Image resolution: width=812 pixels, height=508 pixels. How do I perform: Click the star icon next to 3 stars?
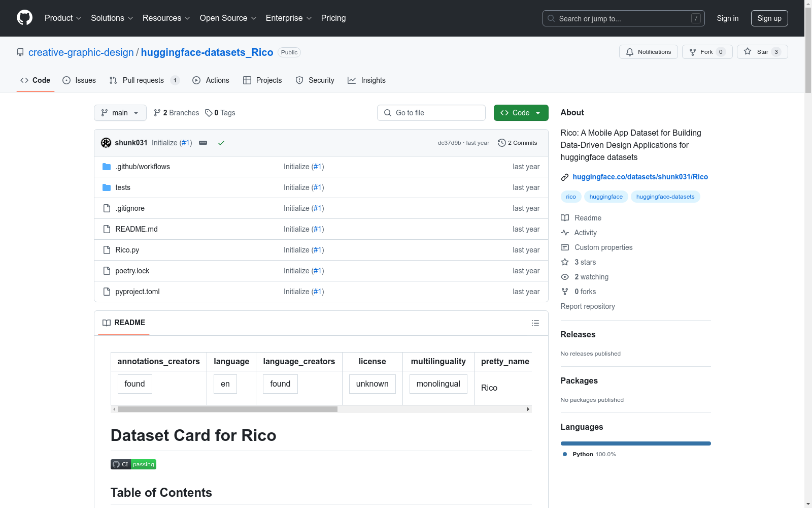(565, 262)
